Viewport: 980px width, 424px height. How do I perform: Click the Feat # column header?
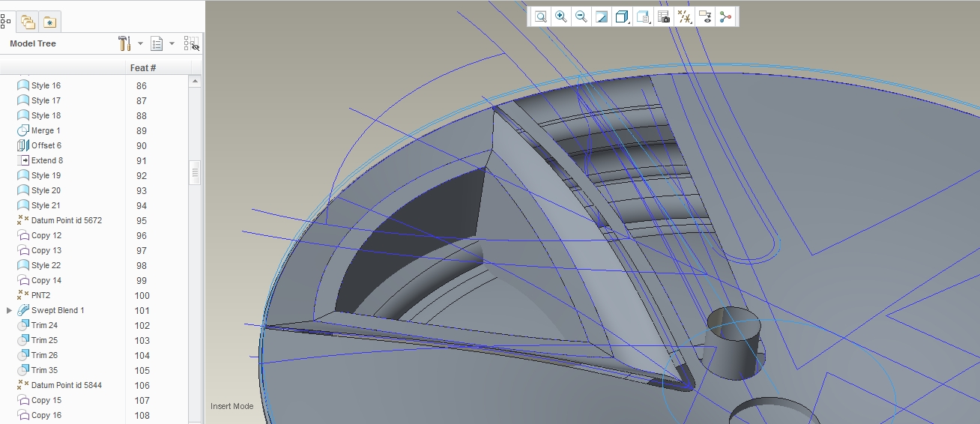pos(143,67)
